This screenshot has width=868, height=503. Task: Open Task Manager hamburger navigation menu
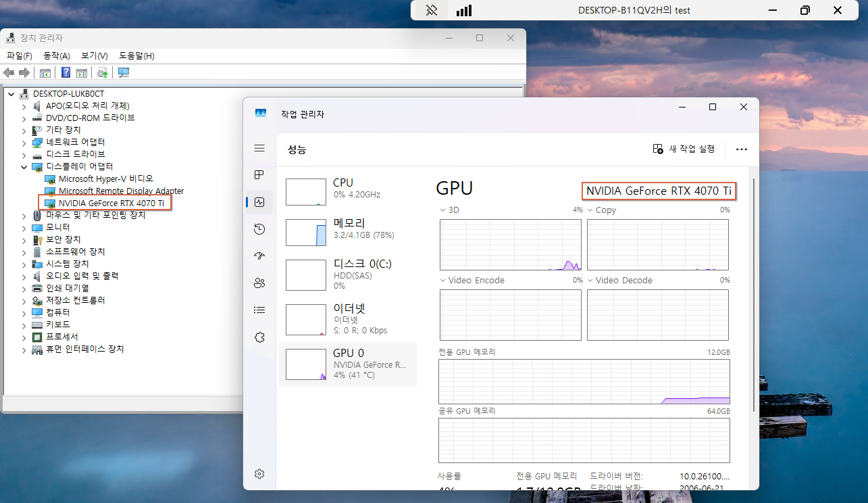(259, 148)
